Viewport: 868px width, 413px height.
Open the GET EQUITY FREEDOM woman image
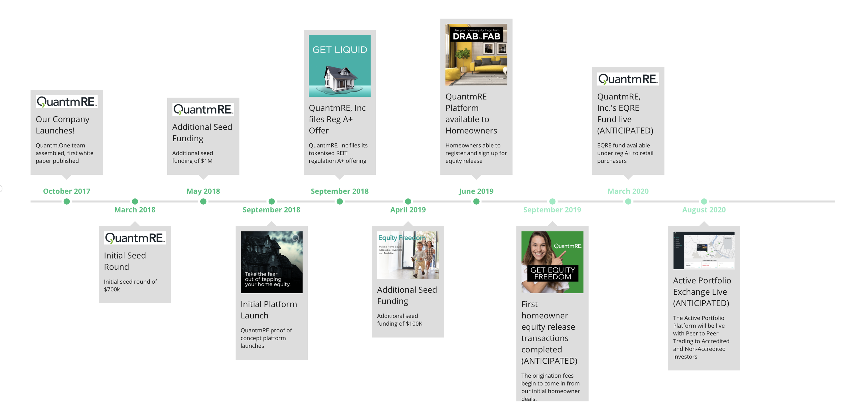pos(552,262)
